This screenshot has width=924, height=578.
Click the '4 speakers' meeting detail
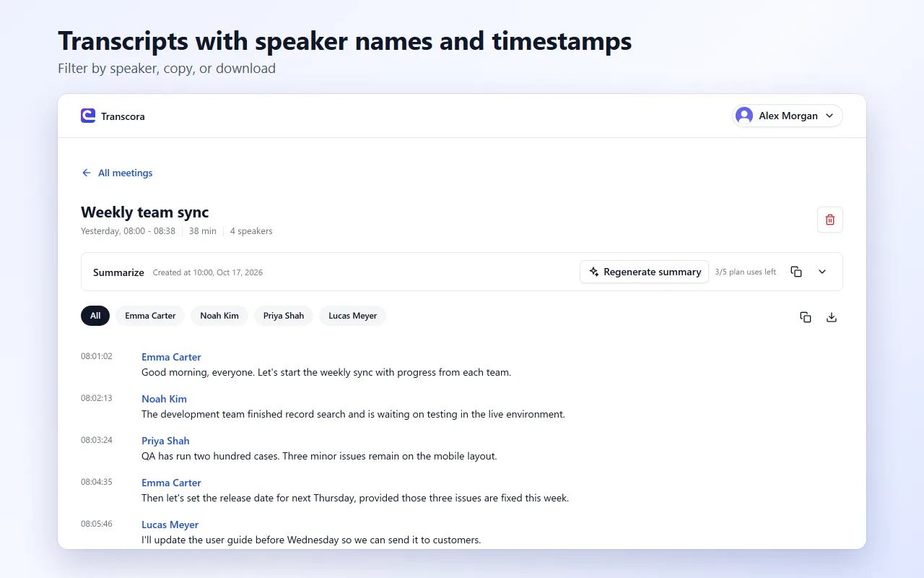(251, 231)
